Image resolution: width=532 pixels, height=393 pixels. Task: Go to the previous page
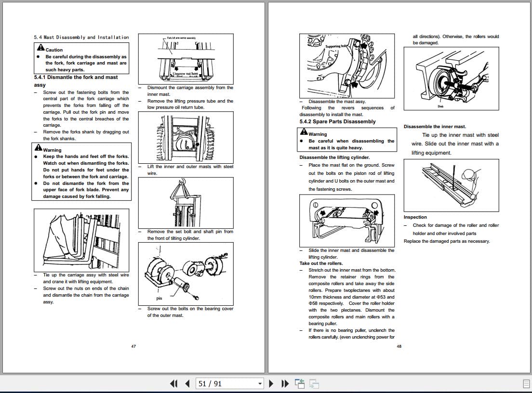coord(187,383)
